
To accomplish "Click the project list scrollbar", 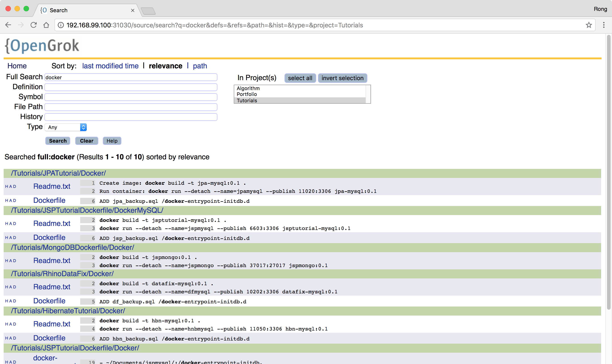I will point(368,94).
